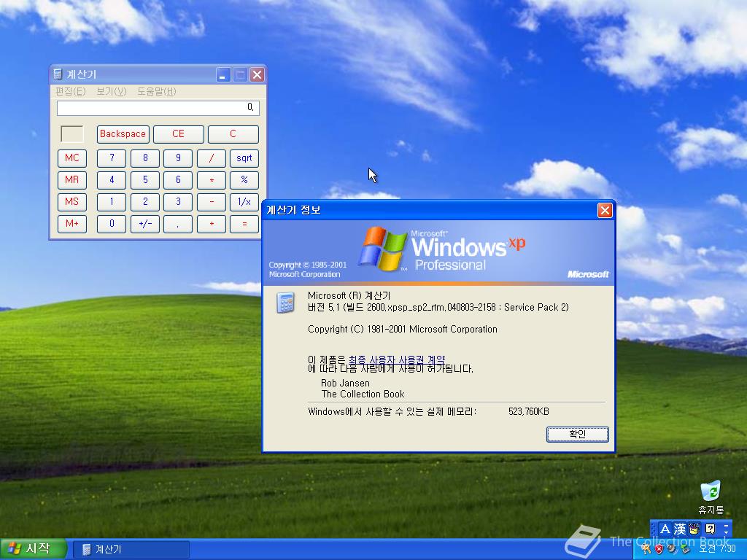Image resolution: width=747 pixels, height=560 pixels.
Task: Click the digit 6 calculator key
Action: 178,180
